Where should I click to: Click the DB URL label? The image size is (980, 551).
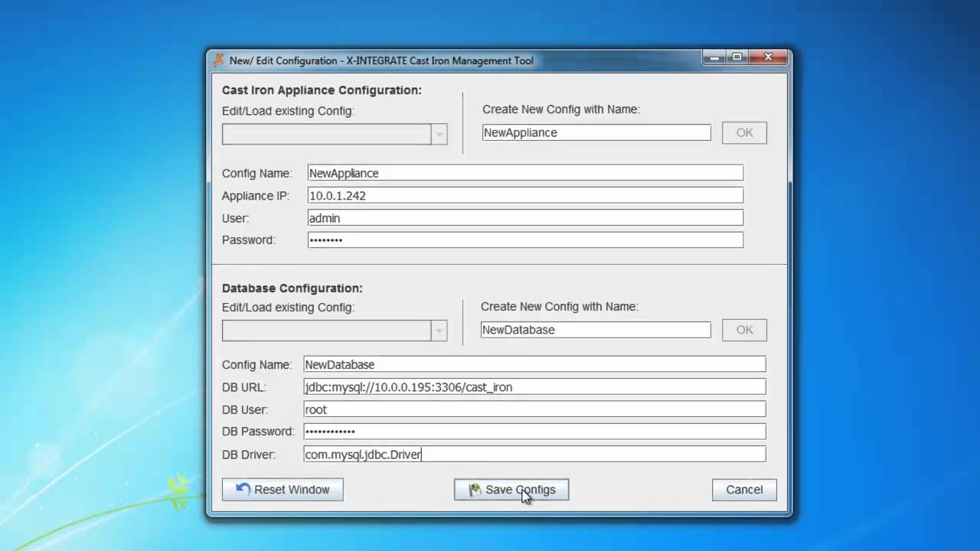pyautogui.click(x=244, y=387)
